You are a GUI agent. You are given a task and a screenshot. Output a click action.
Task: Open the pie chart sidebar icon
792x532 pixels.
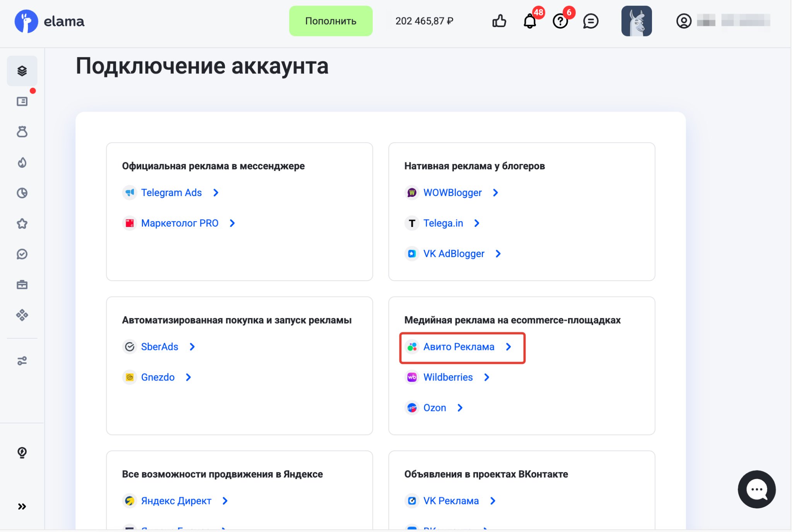coord(22,193)
